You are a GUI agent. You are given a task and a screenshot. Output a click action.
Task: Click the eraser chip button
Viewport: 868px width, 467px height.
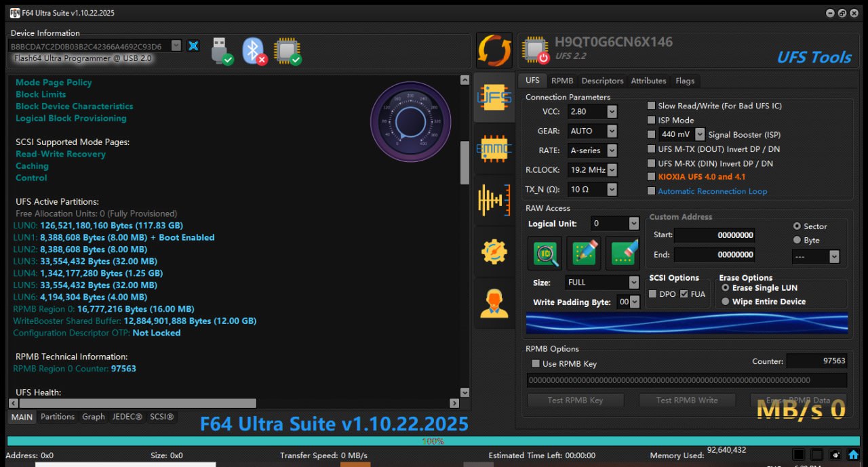[x=623, y=253]
